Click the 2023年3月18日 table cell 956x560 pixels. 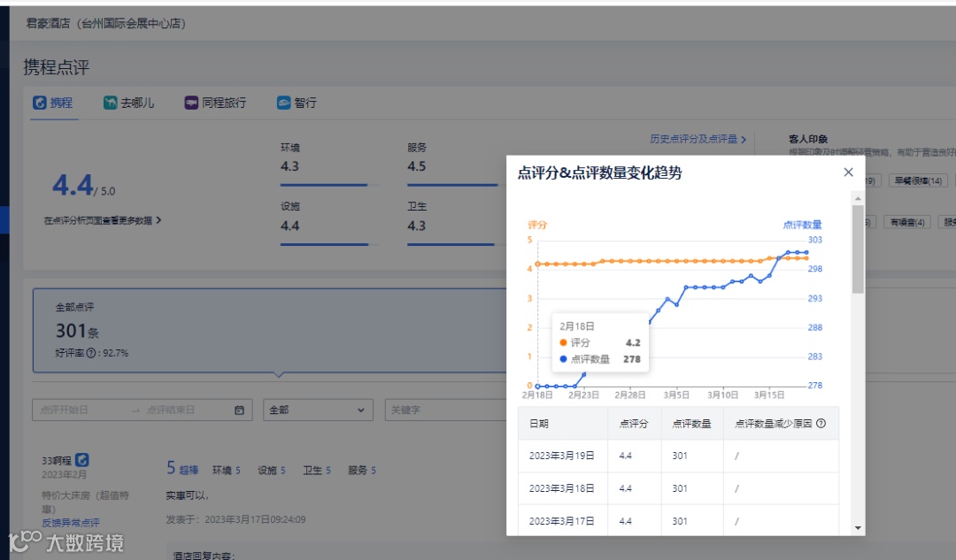(561, 488)
